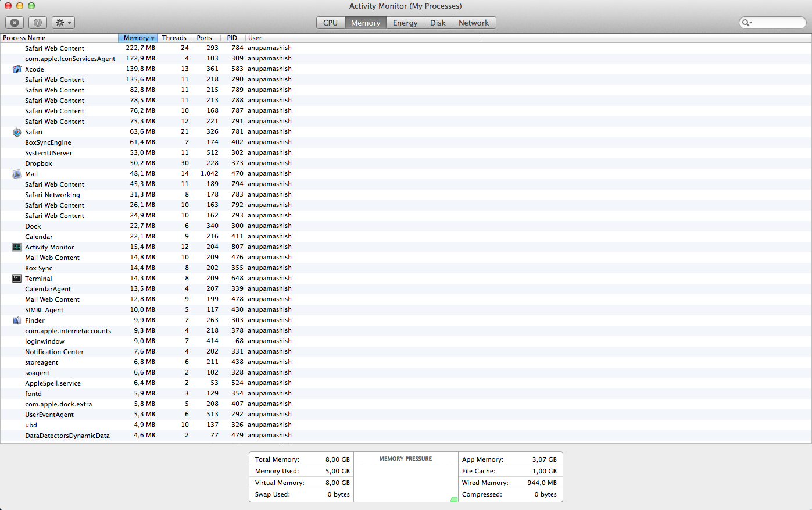Switch to the Disk tab

[438, 23]
